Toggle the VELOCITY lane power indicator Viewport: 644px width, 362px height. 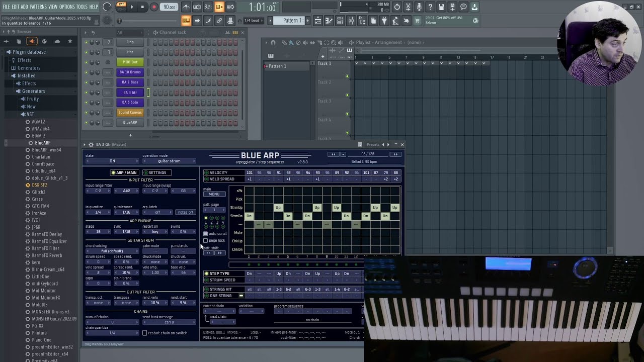click(207, 173)
